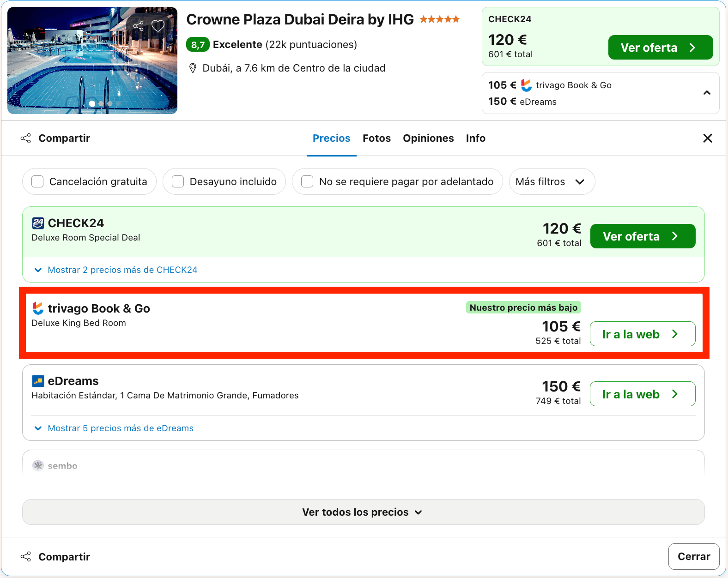728x578 pixels.
Task: Open the Más filtros dropdown
Action: click(x=552, y=181)
